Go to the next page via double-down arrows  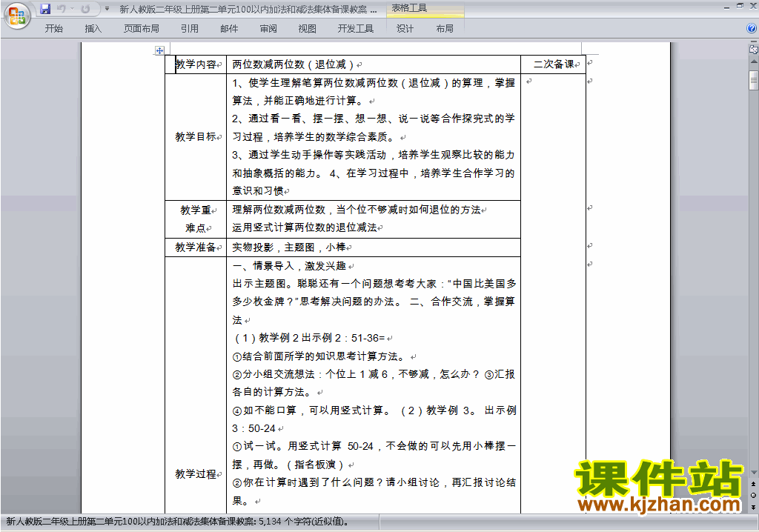click(x=753, y=507)
